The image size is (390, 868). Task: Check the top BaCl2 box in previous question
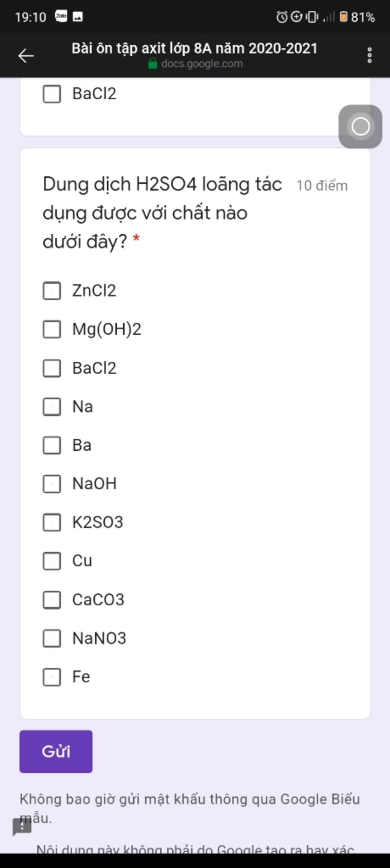pyautogui.click(x=52, y=94)
